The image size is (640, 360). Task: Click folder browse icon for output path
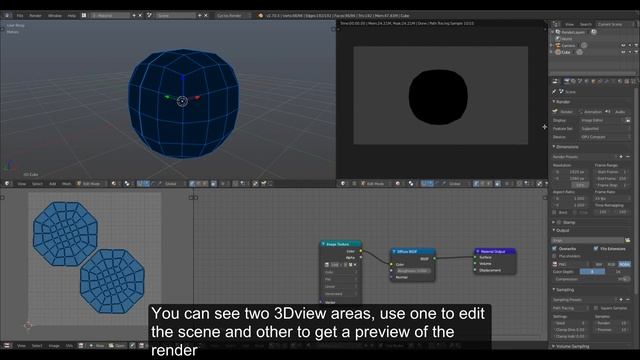click(x=627, y=240)
